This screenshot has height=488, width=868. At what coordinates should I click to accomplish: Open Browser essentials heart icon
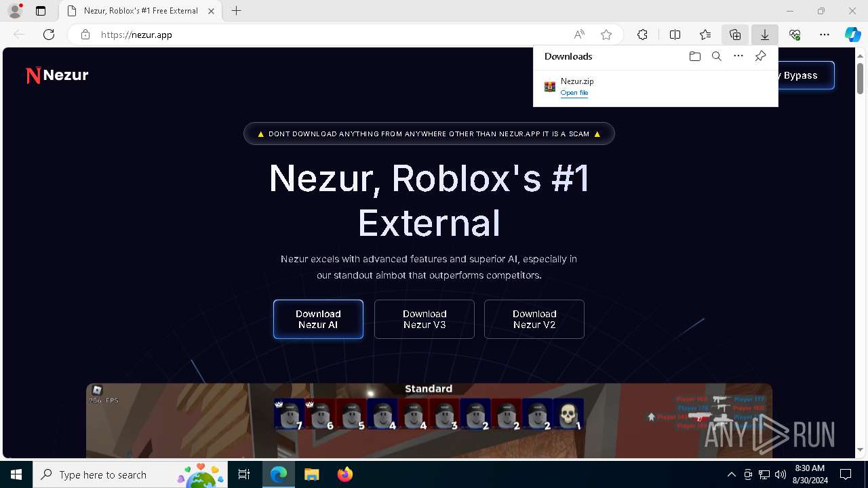tap(795, 35)
